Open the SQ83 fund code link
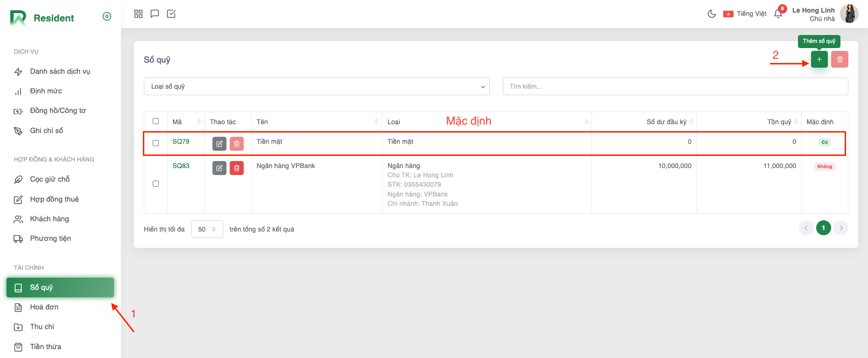 click(181, 166)
